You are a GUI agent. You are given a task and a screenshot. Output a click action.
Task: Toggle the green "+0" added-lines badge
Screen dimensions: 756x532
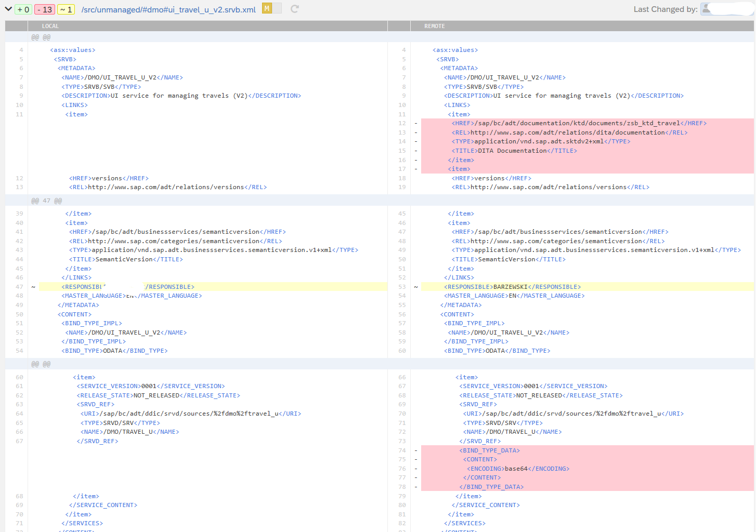click(22, 9)
